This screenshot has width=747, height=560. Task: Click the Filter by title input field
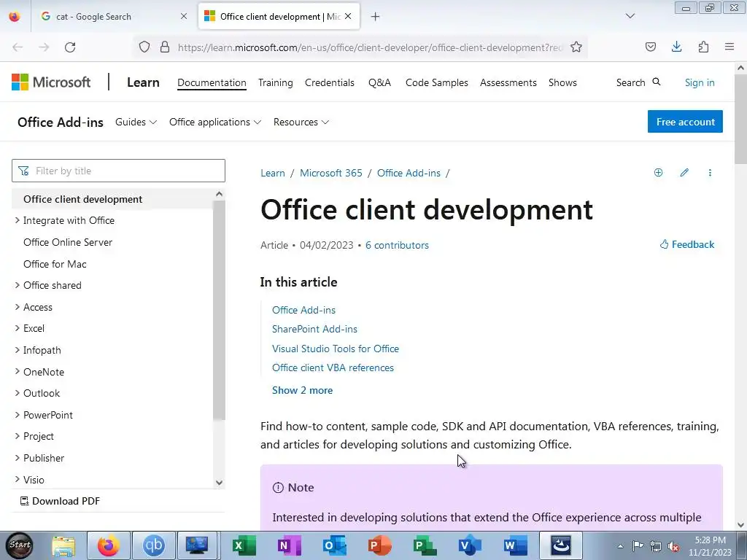click(119, 171)
